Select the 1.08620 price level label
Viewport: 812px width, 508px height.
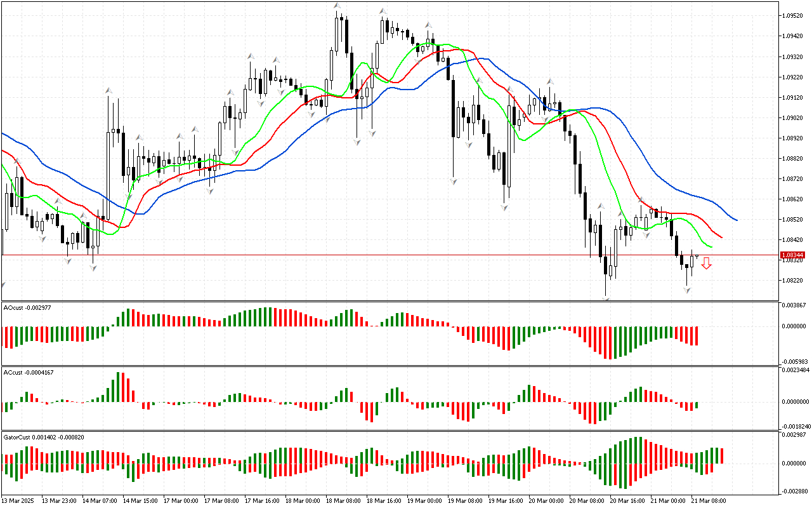click(x=793, y=199)
